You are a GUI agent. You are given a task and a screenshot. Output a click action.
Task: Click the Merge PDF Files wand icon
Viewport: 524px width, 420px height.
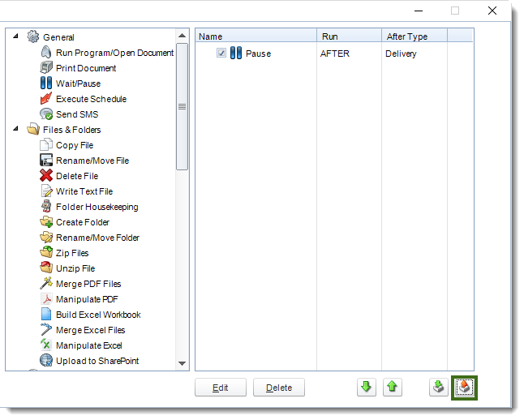(x=46, y=283)
